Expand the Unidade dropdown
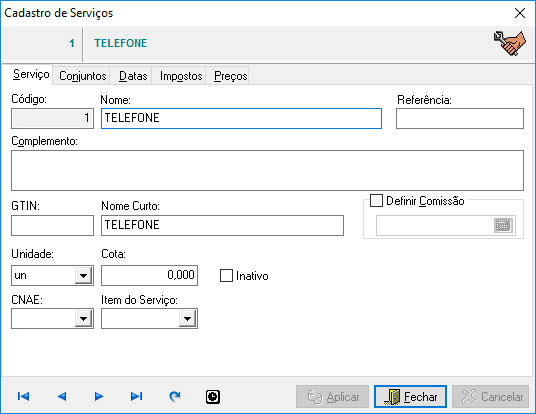The height and width of the screenshot is (414, 536). (x=83, y=276)
